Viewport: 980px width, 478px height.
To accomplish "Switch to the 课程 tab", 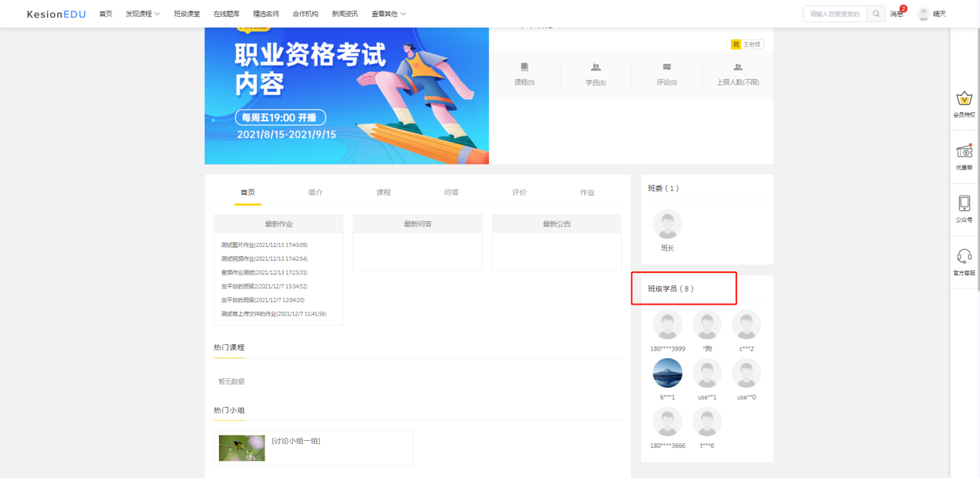I will [x=384, y=193].
